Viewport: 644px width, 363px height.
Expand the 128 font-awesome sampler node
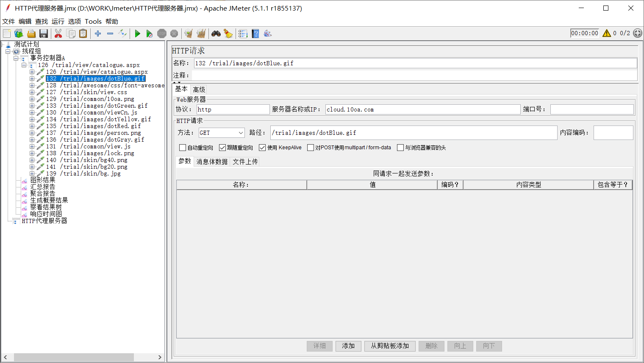(32, 85)
